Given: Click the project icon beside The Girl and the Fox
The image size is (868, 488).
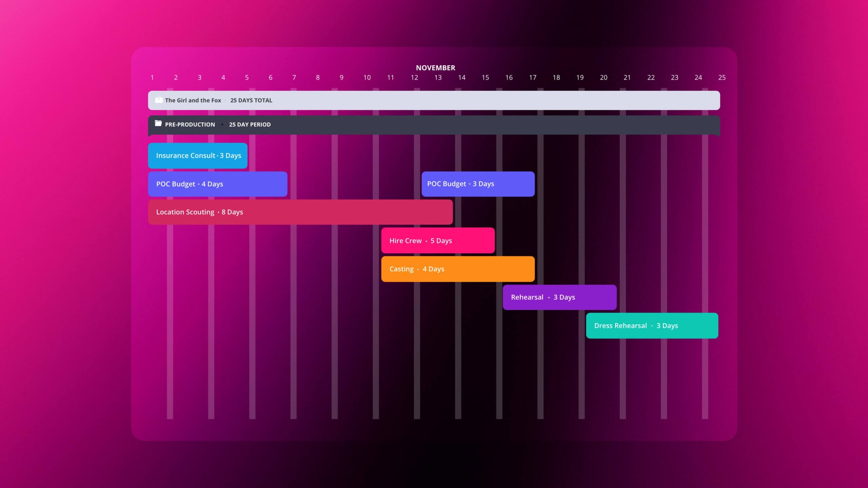Looking at the screenshot, I should 159,100.
